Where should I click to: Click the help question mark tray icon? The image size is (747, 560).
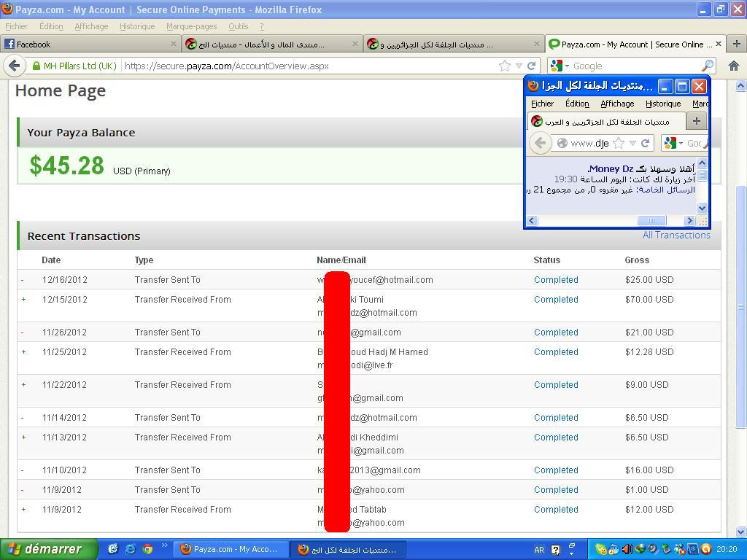click(555, 550)
